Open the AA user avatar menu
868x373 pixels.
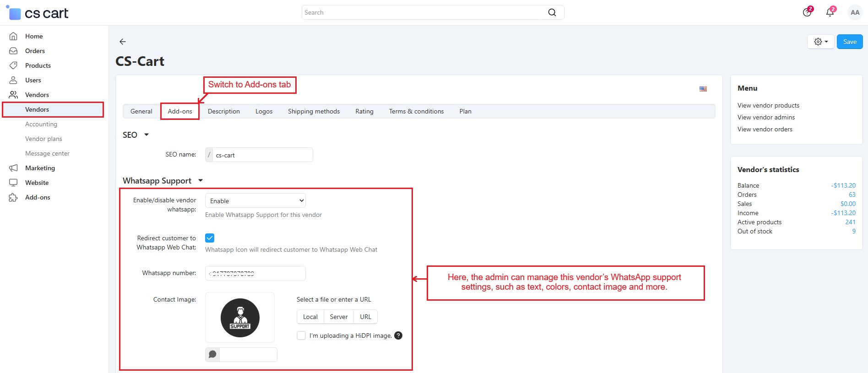click(855, 12)
